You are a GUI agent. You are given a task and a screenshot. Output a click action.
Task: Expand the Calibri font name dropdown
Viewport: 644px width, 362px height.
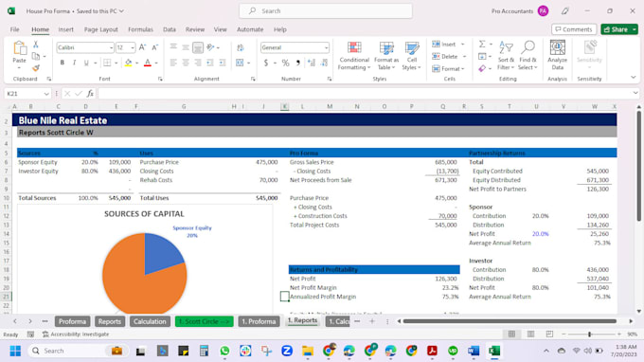tap(111, 47)
